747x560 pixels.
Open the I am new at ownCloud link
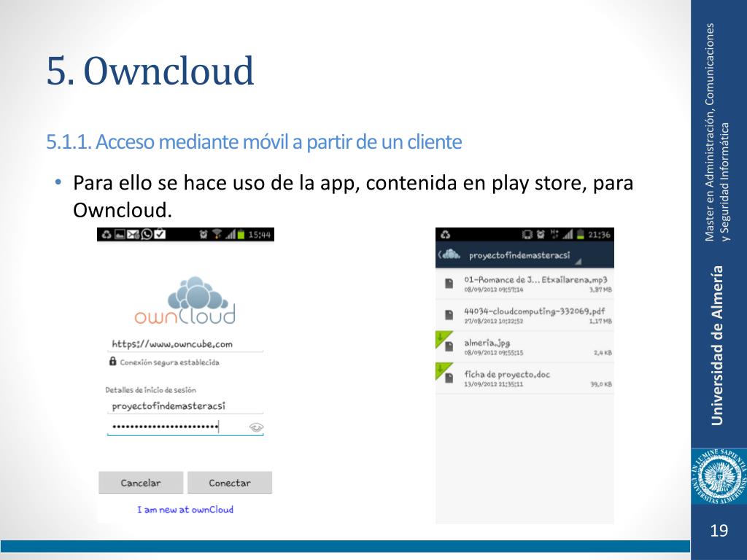click(185, 510)
